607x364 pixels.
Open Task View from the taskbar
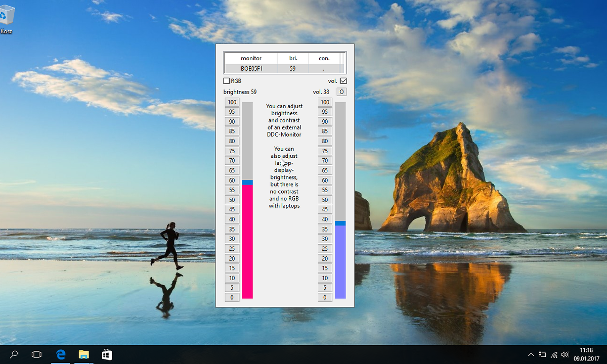[x=36, y=354]
